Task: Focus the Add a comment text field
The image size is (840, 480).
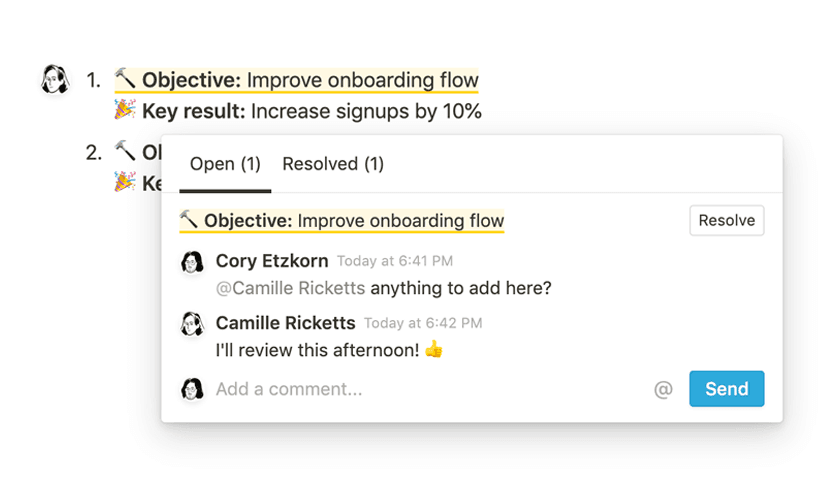Action: [420, 389]
